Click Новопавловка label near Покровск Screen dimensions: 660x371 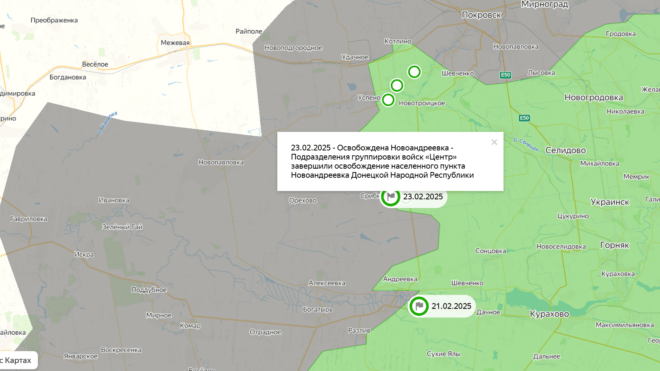coord(516,47)
